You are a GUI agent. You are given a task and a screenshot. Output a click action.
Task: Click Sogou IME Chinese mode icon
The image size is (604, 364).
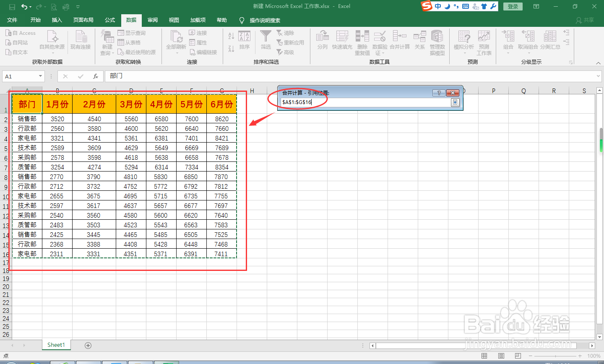(x=438, y=6)
